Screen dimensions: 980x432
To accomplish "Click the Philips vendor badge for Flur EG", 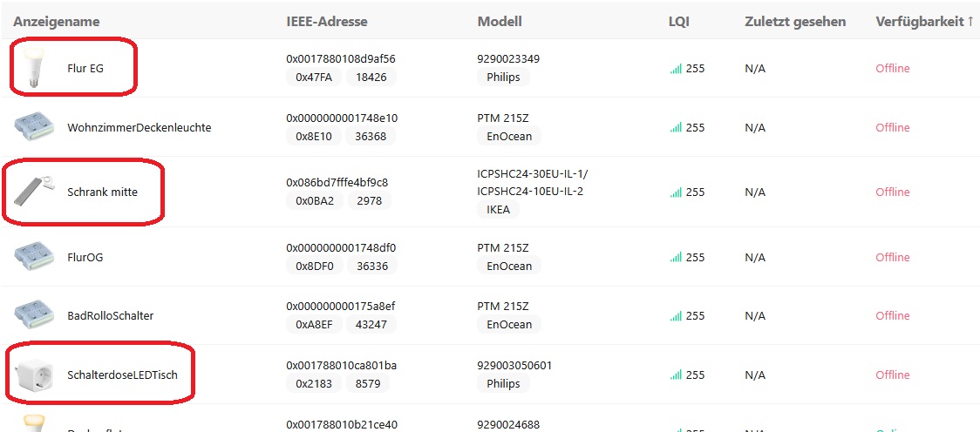I will (503, 77).
